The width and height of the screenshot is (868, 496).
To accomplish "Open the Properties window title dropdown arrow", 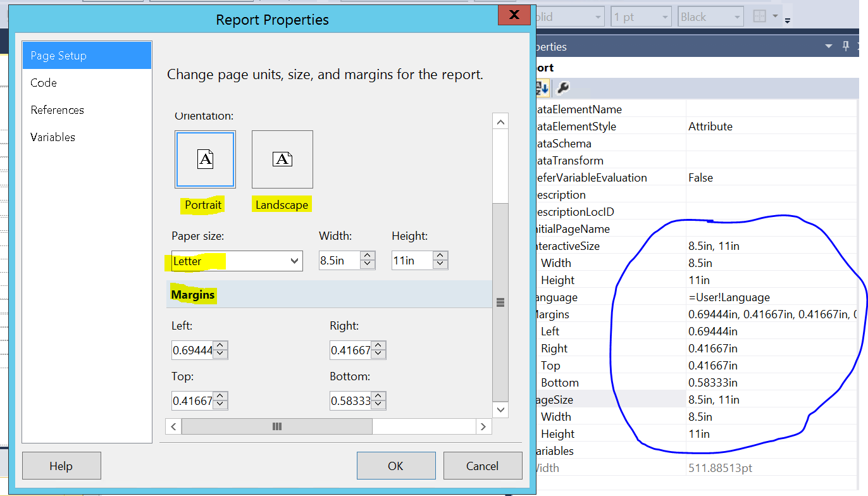I will tap(829, 46).
